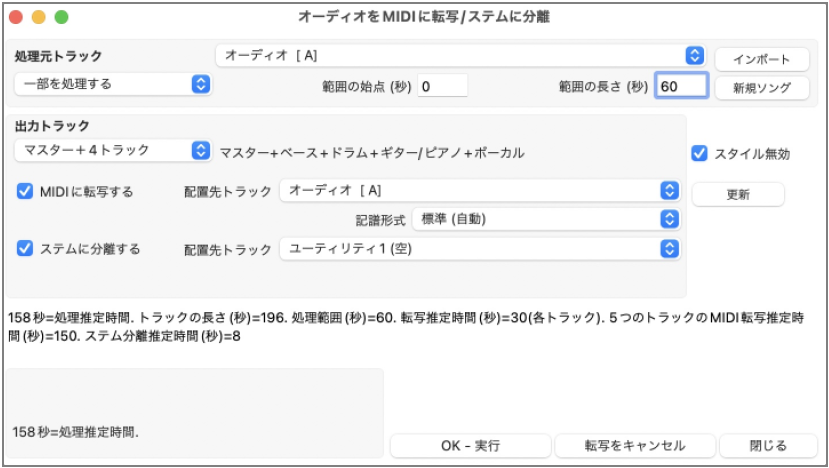This screenshot has height=468, width=829.
Task: Expand the マスター+4トラック output dropdown
Action: point(113,150)
